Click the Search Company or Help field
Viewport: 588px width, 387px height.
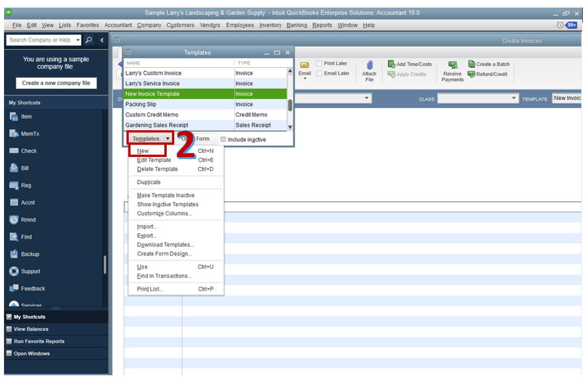pyautogui.click(x=41, y=40)
